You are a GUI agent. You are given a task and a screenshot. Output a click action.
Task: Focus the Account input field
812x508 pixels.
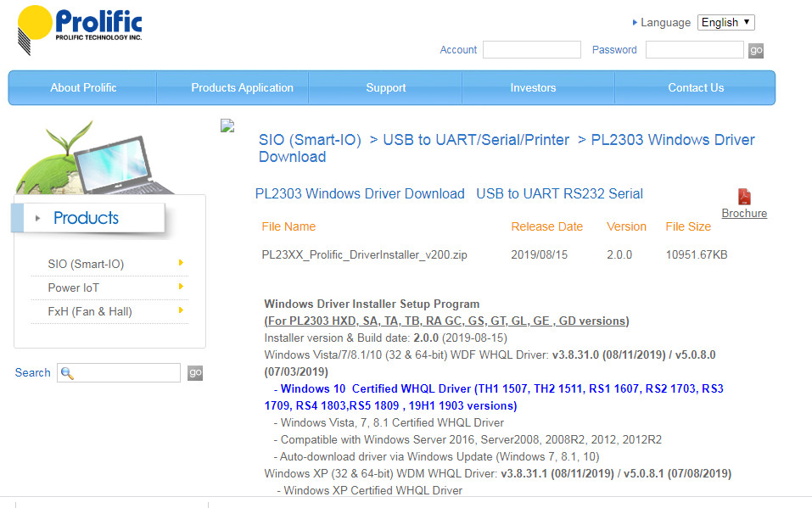(532, 50)
